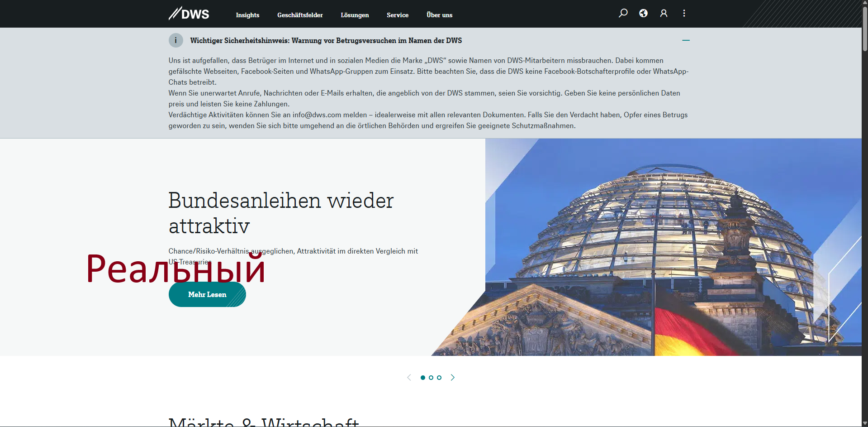
Task: Click the globe language selector icon
Action: [643, 13]
